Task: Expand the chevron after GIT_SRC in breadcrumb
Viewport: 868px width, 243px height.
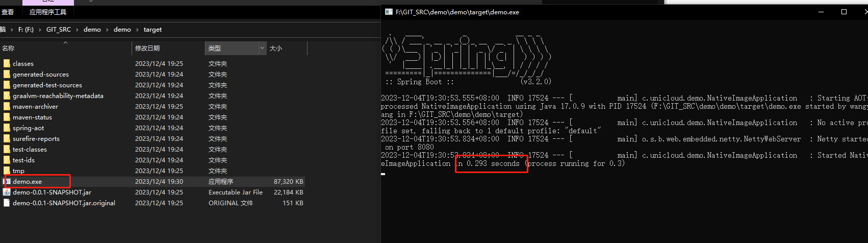Action: pos(77,30)
